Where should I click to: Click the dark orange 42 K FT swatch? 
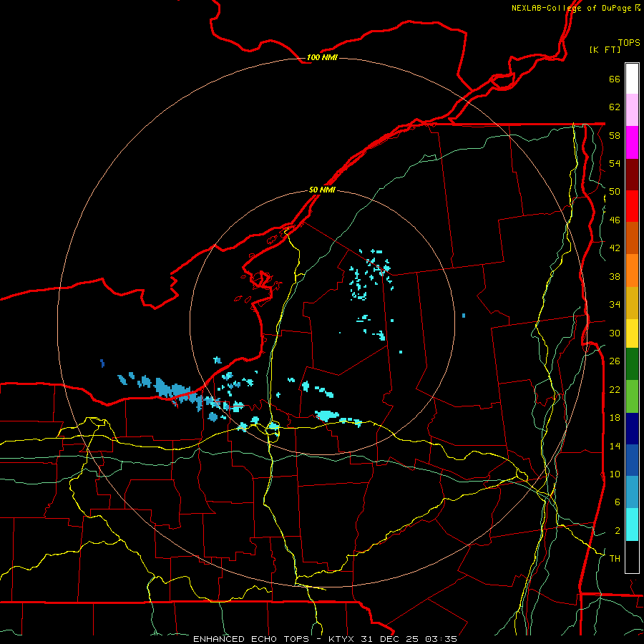point(632,238)
